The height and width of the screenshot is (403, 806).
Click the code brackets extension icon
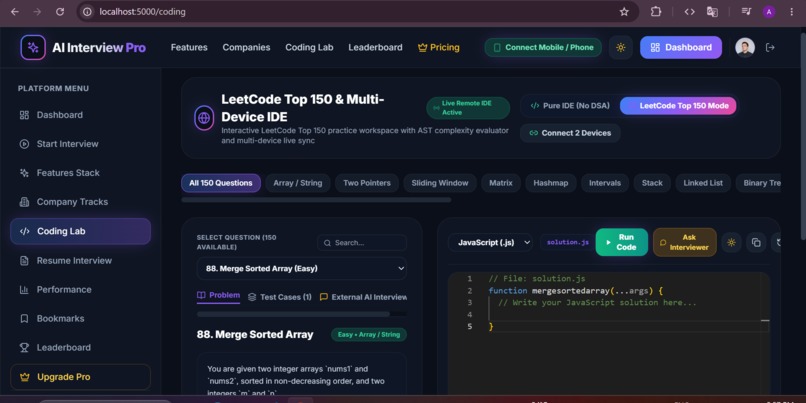tap(689, 11)
